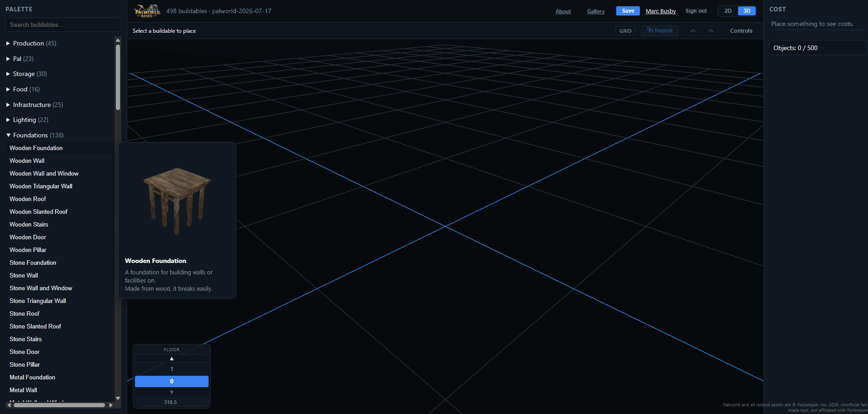868x414 pixels.
Task: Click palette scrollbar down arrow
Action: click(118, 398)
